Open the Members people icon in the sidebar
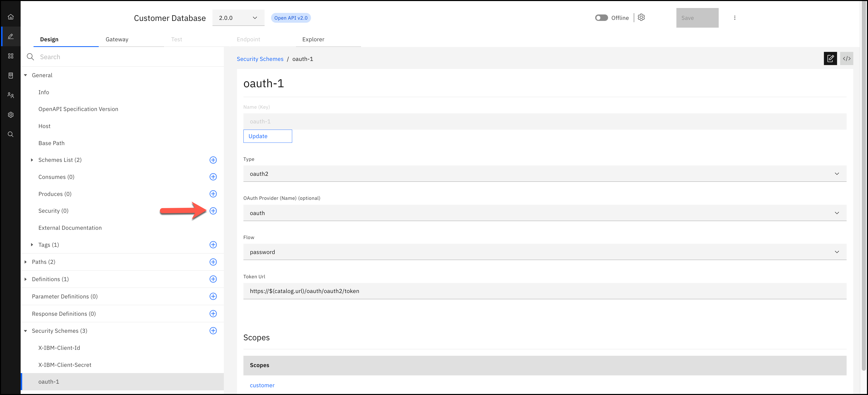The image size is (868, 395). click(x=11, y=95)
